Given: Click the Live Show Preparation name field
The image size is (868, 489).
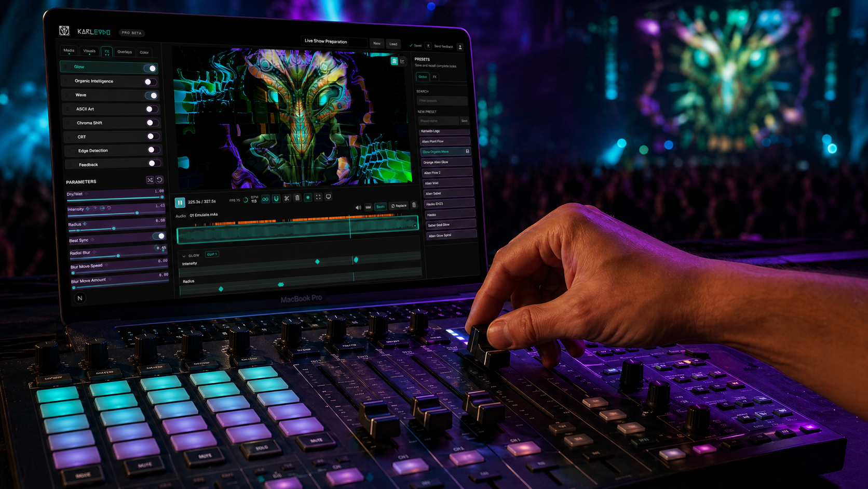Looking at the screenshot, I should (x=333, y=42).
